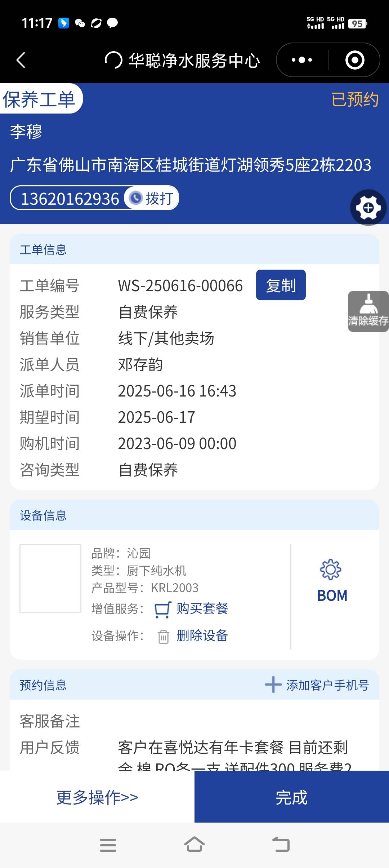The image size is (389, 868).
Task: Open the Android recent apps menu button
Action: (108, 845)
